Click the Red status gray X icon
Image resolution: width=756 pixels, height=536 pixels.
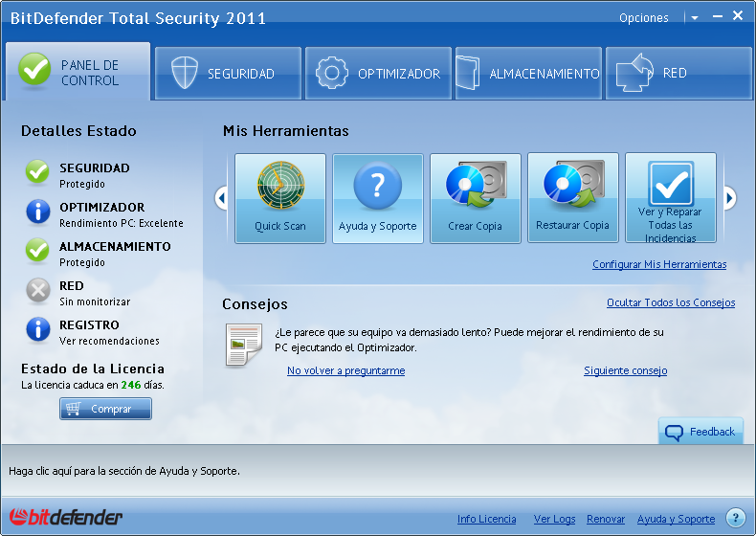[37, 291]
